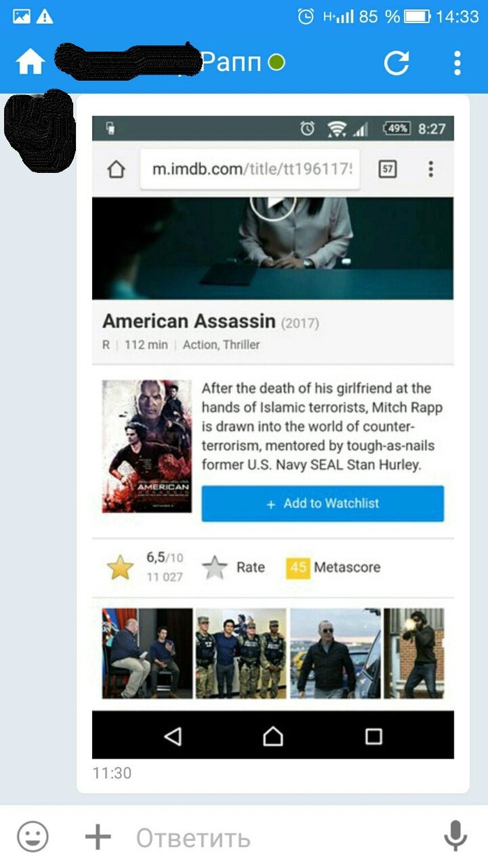Image resolution: width=488 pixels, height=868 pixels.
Task: Tap the m.imdb.com address bar
Action: [x=250, y=169]
